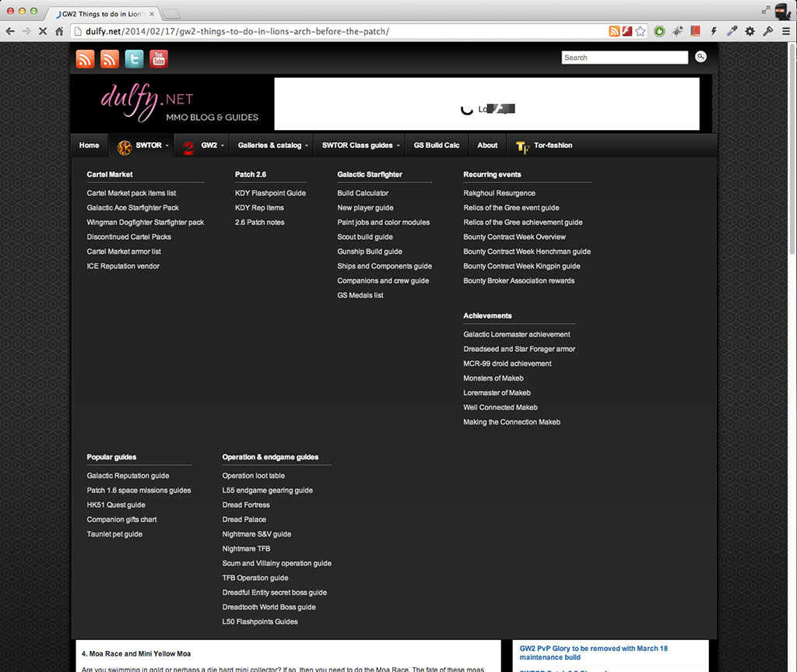
Task: Open Galactic Loremaster achievement link
Action: pyautogui.click(x=517, y=334)
